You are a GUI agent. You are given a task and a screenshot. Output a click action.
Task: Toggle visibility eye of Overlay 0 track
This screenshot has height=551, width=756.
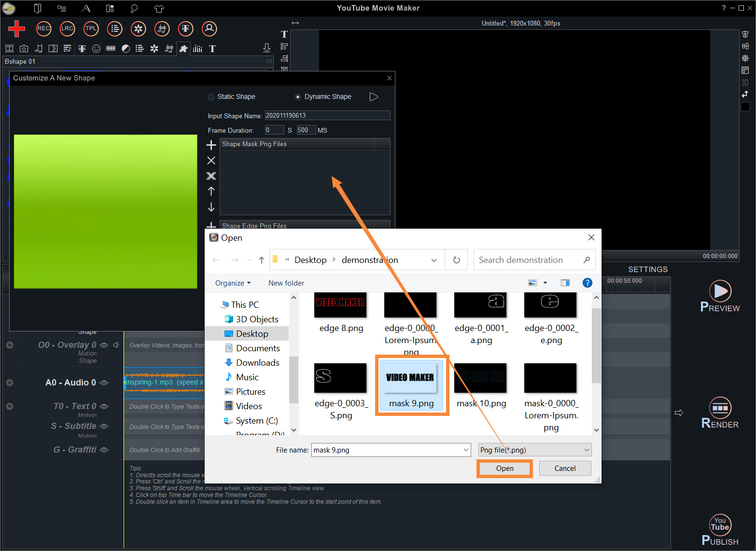coord(104,345)
